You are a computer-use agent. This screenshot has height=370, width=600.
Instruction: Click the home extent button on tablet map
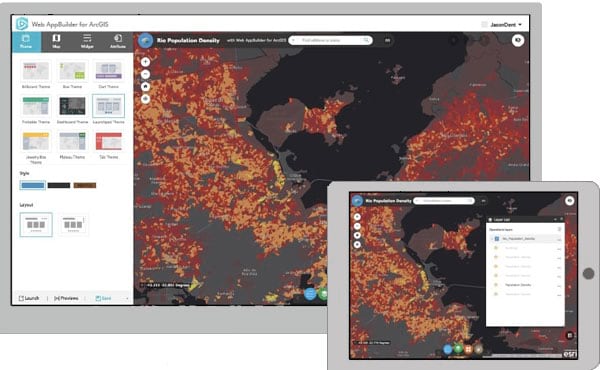coord(357,235)
